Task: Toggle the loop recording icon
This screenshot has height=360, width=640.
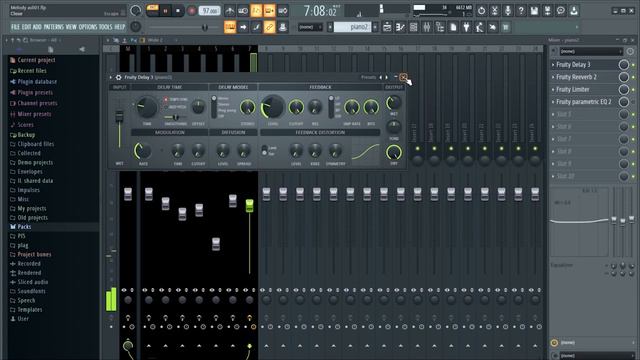Action: 282,11
